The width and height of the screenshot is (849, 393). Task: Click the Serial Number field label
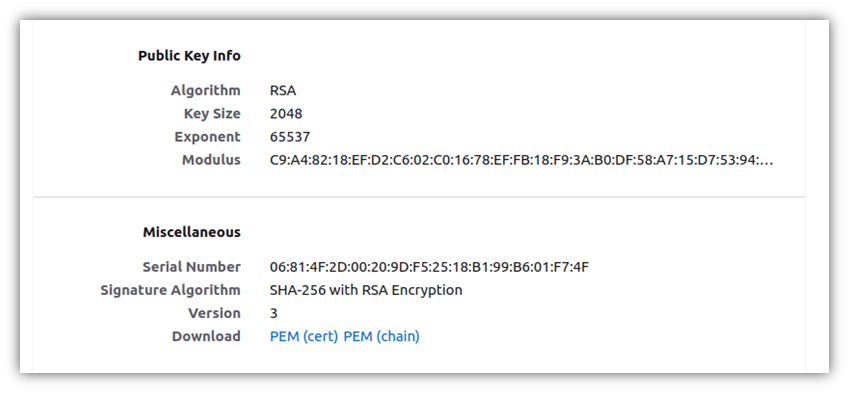pyautogui.click(x=192, y=267)
